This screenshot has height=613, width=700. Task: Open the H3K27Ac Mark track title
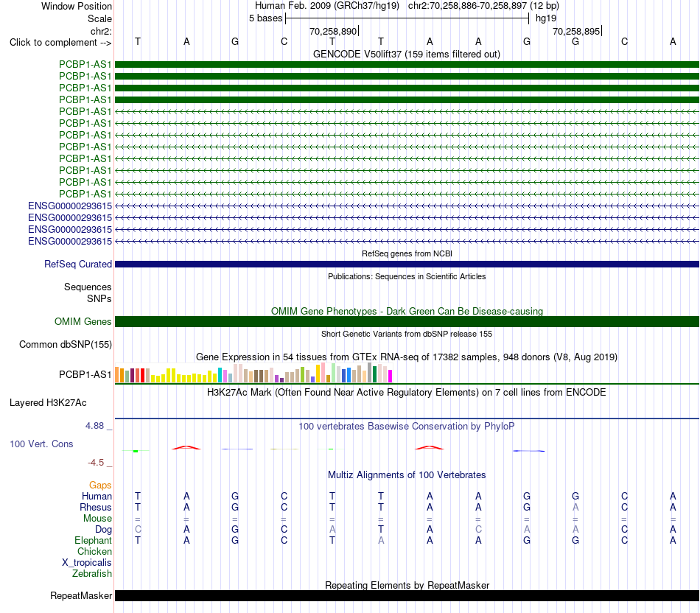(x=407, y=393)
